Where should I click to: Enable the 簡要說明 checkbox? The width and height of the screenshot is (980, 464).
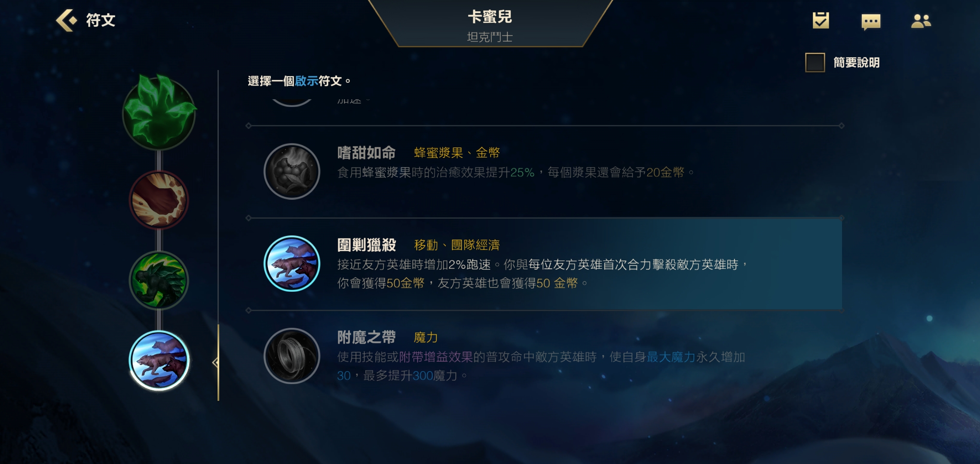pyautogui.click(x=815, y=63)
